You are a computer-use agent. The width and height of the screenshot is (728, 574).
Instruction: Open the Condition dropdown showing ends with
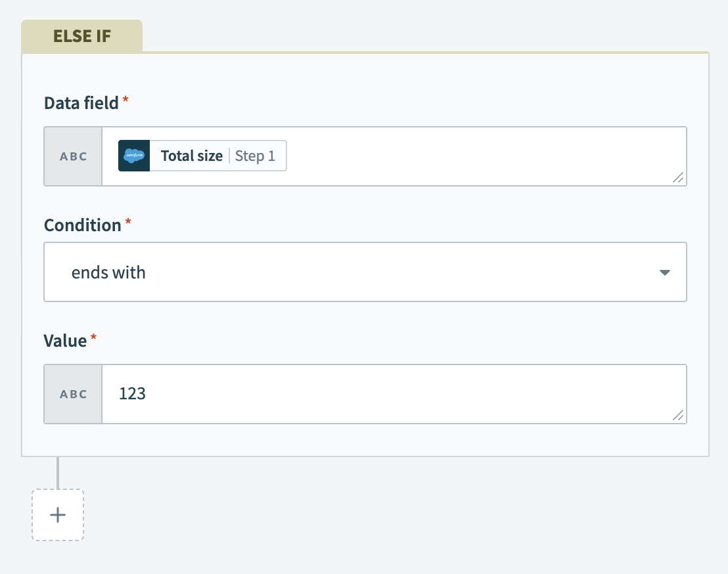(365, 272)
